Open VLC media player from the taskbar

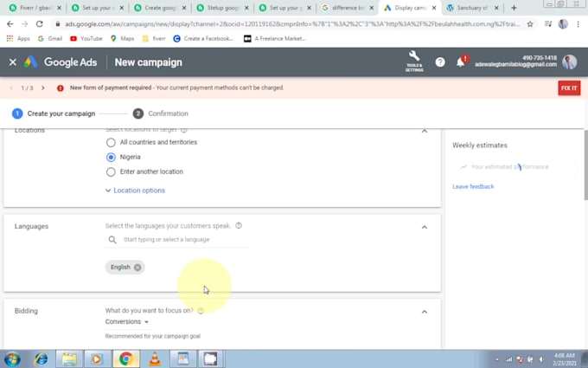tap(155, 359)
